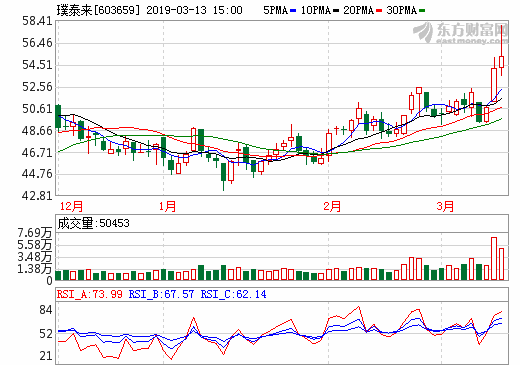
Task: Click the RSI_C:62.14 indicator value
Action: (233, 294)
